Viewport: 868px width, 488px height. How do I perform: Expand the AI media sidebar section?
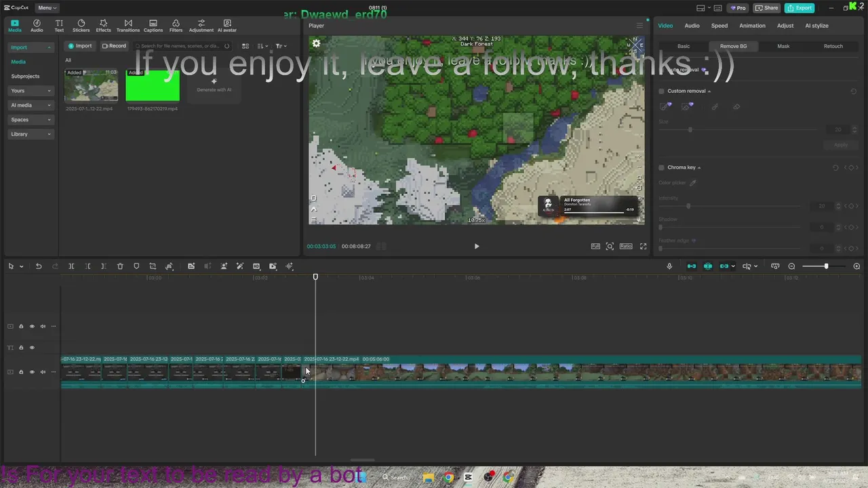(x=31, y=105)
